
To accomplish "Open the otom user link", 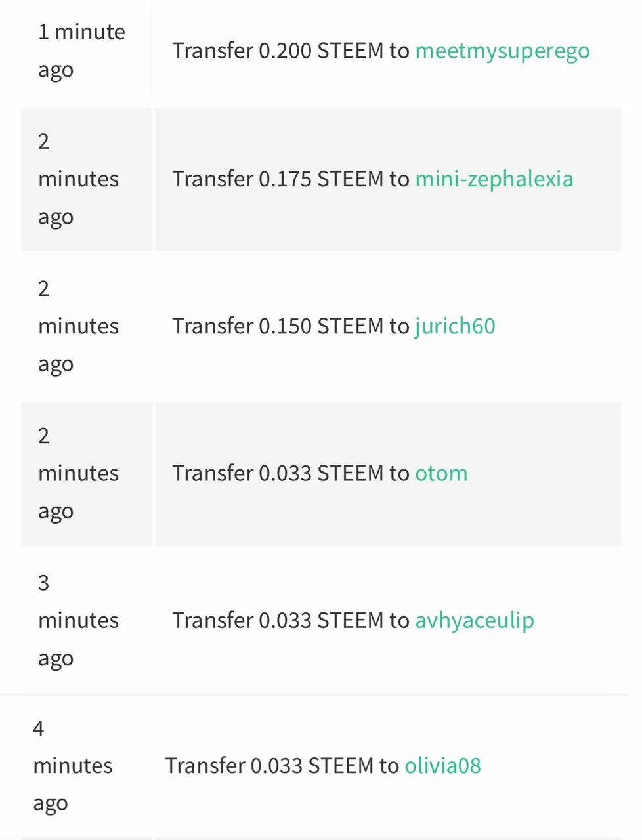I will pos(441,473).
